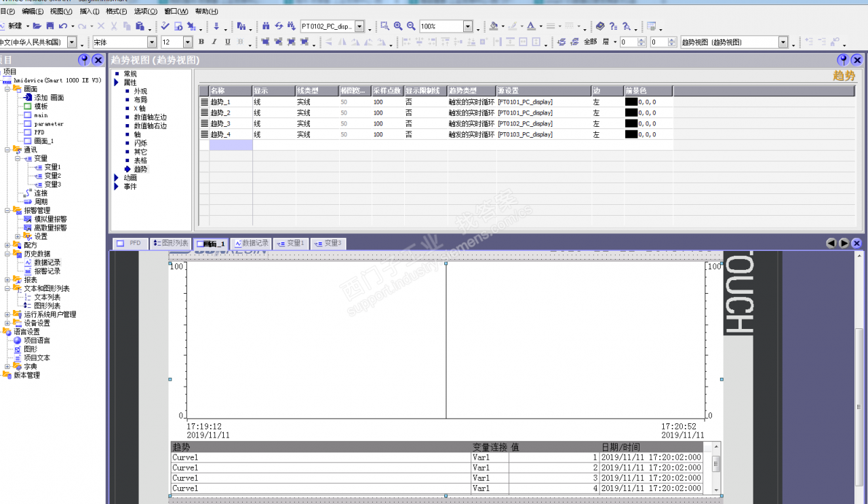Show all layers '全部' button
This screenshot has width=868, height=504.
pyautogui.click(x=591, y=42)
